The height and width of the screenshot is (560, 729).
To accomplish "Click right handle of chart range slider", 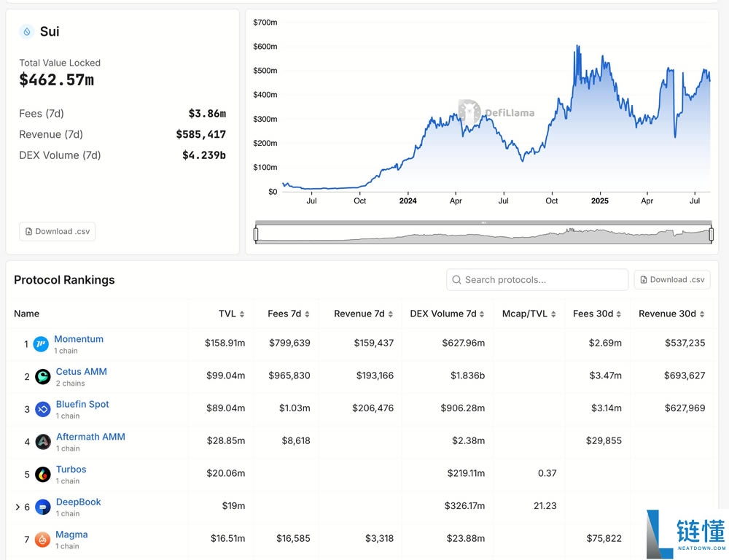I will (711, 234).
